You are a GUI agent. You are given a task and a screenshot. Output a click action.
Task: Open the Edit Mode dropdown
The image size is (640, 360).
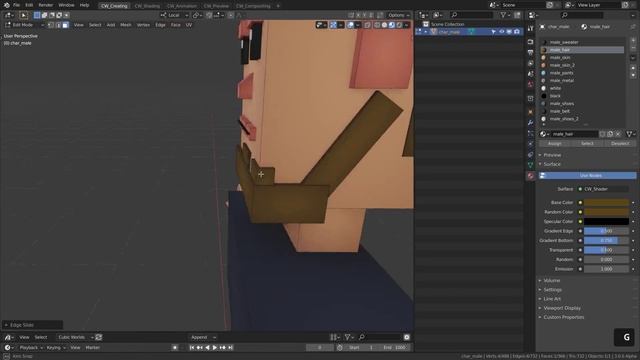[x=24, y=25]
